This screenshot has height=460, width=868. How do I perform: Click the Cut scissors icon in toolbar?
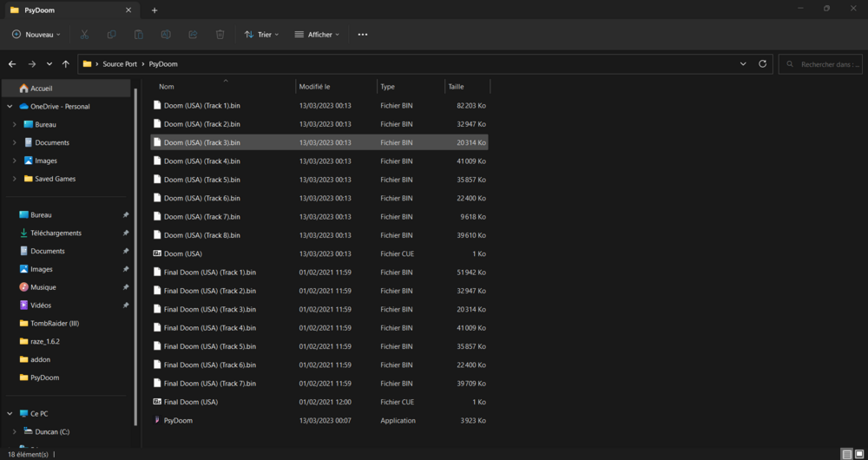click(x=84, y=35)
